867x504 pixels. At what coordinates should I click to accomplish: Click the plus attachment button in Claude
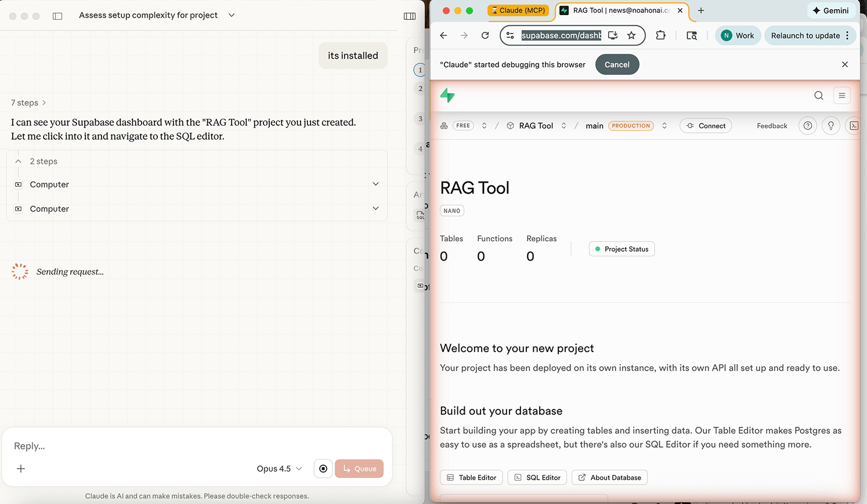(x=21, y=469)
